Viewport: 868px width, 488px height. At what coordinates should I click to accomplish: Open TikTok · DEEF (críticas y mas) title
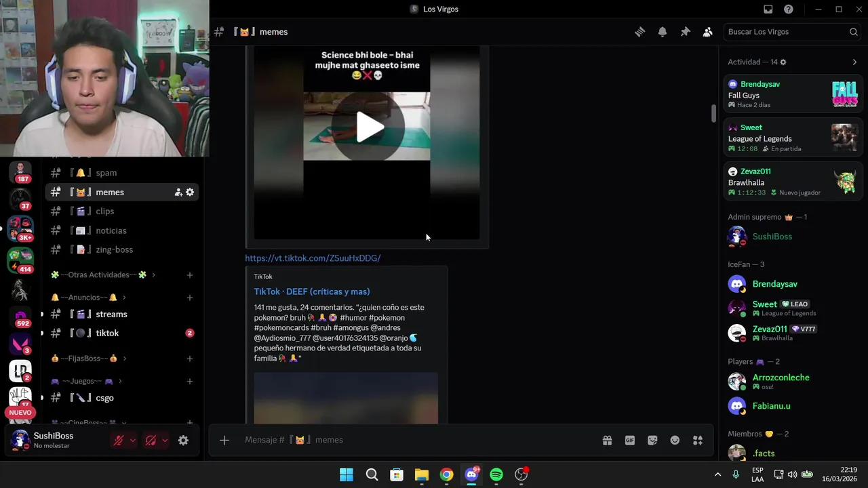pyautogui.click(x=312, y=291)
